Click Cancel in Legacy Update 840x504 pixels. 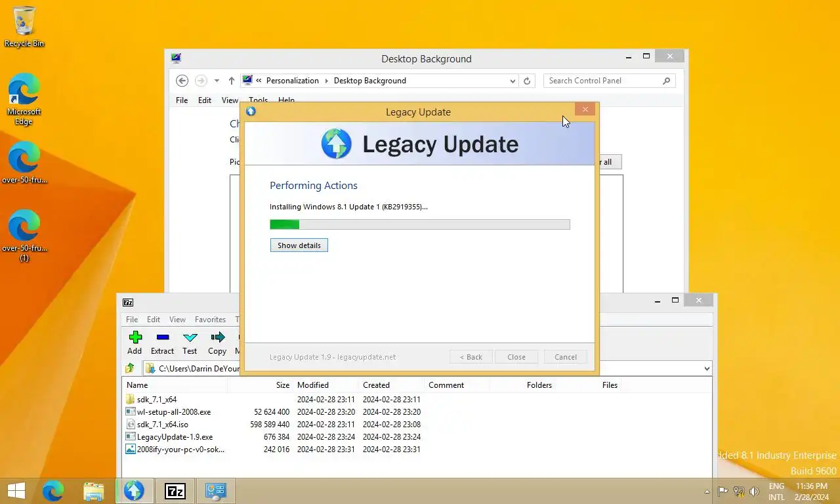click(x=566, y=357)
